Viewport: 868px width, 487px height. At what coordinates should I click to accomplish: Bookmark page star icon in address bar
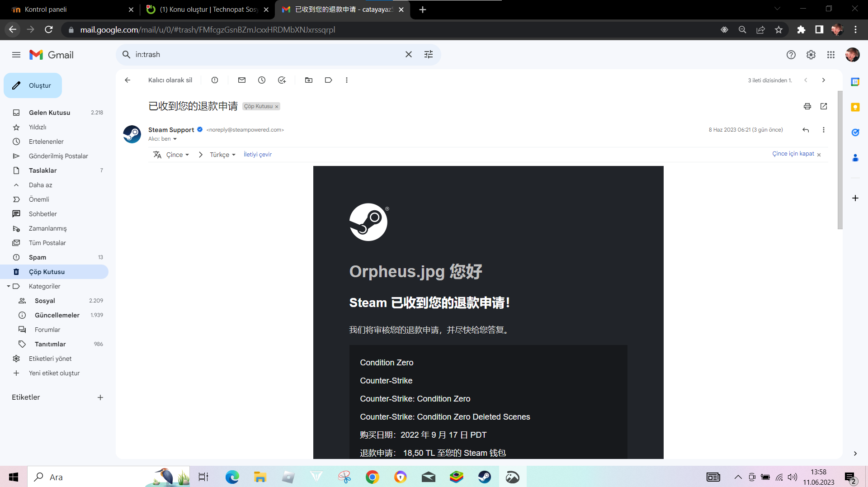click(778, 29)
